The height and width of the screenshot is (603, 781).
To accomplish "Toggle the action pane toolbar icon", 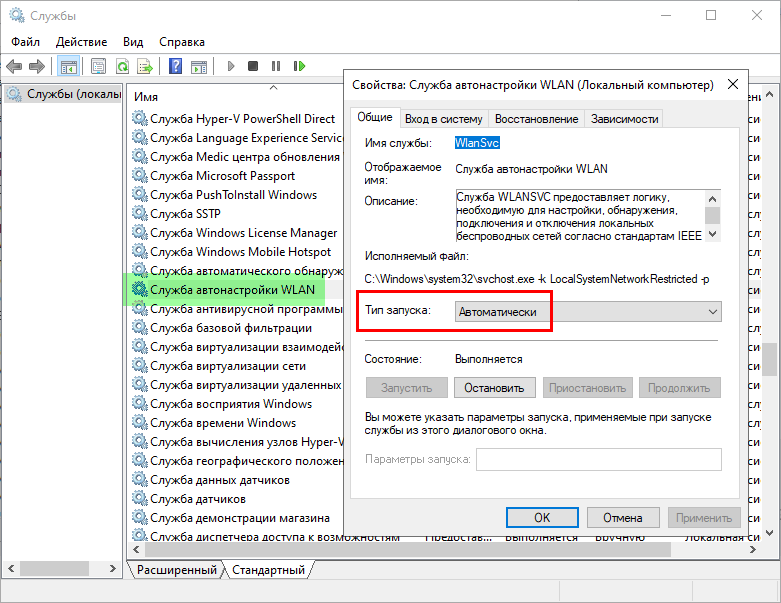I will (199, 66).
